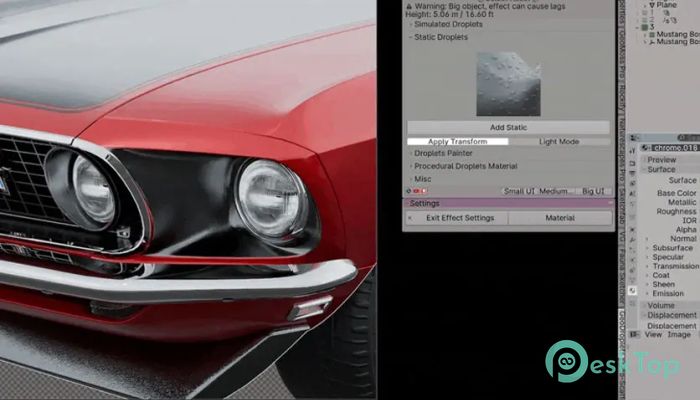The image size is (700, 400).
Task: Expand the Volume panel
Action: pos(661,306)
